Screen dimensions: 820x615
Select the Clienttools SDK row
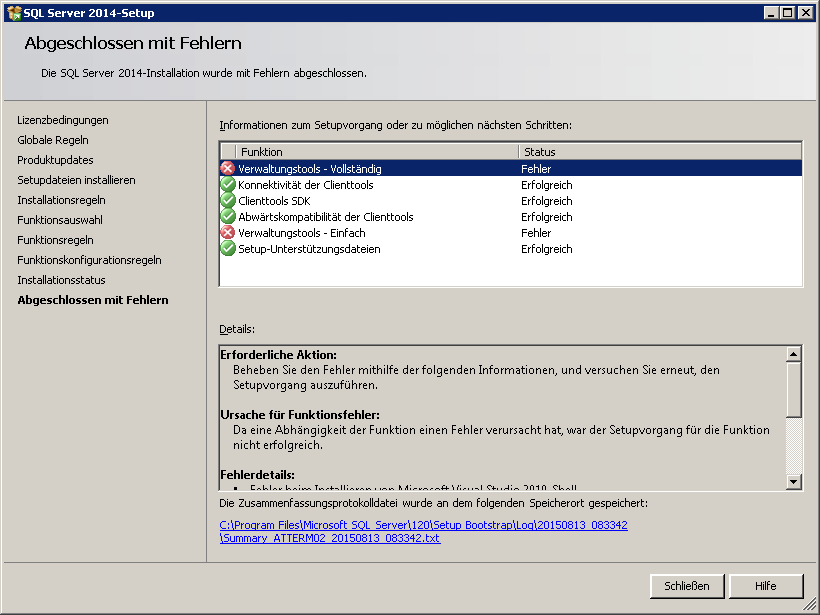(511, 201)
